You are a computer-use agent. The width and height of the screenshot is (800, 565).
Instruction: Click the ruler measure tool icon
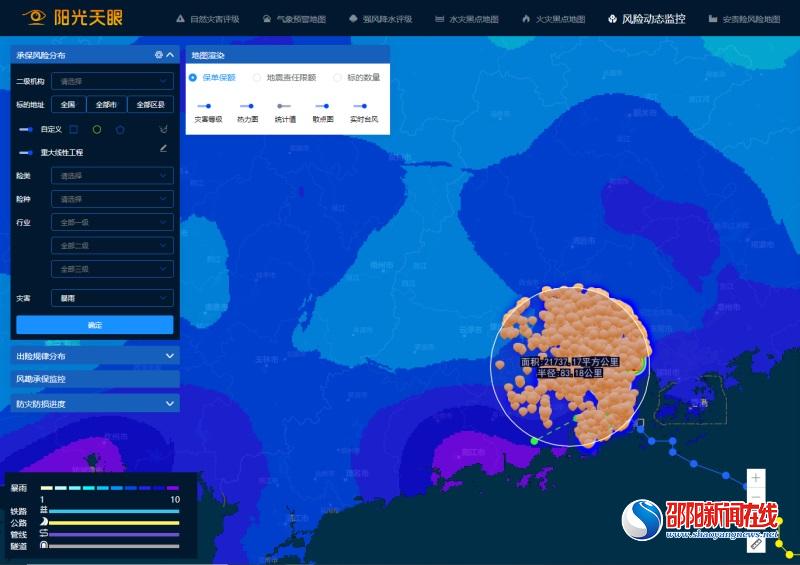(x=756, y=544)
